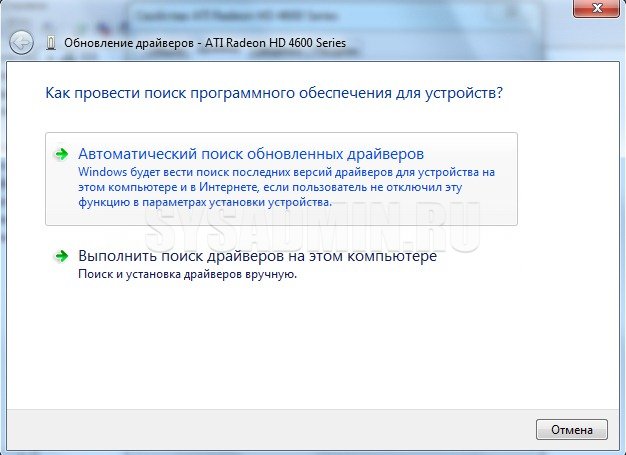The image size is (626, 455).
Task: Click the Back arrow button
Action: tap(22, 42)
